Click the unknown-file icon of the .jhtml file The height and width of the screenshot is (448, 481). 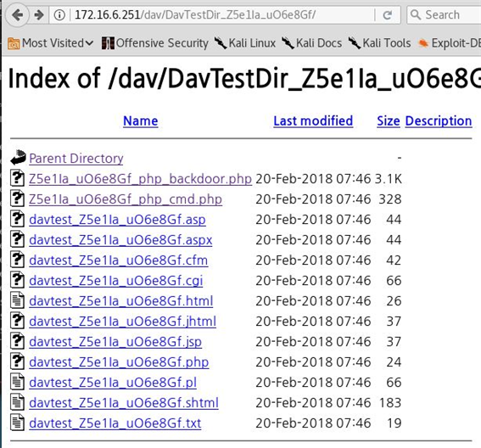click(x=17, y=321)
